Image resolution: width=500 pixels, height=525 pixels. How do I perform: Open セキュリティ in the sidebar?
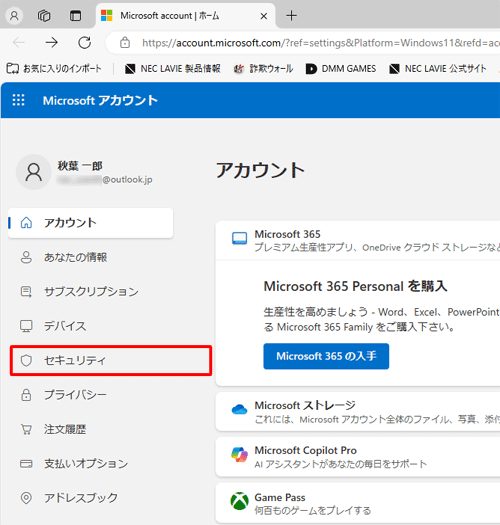point(111,360)
